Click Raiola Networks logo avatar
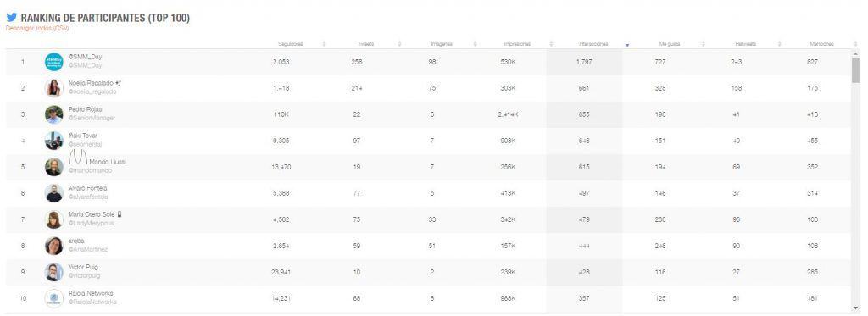The width and height of the screenshot is (868, 316). point(53,298)
